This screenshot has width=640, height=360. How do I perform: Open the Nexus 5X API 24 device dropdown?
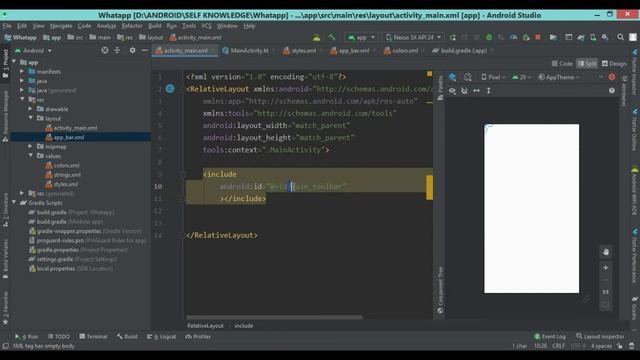point(413,37)
